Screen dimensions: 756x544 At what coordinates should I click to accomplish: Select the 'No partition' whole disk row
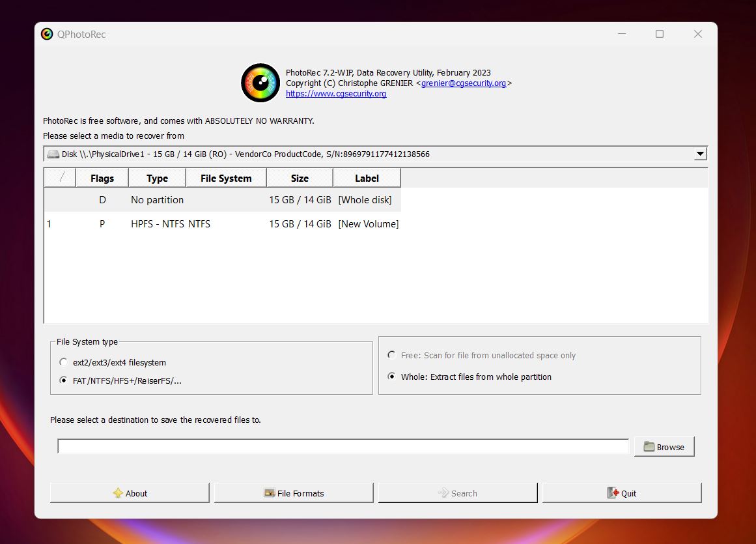click(x=222, y=199)
